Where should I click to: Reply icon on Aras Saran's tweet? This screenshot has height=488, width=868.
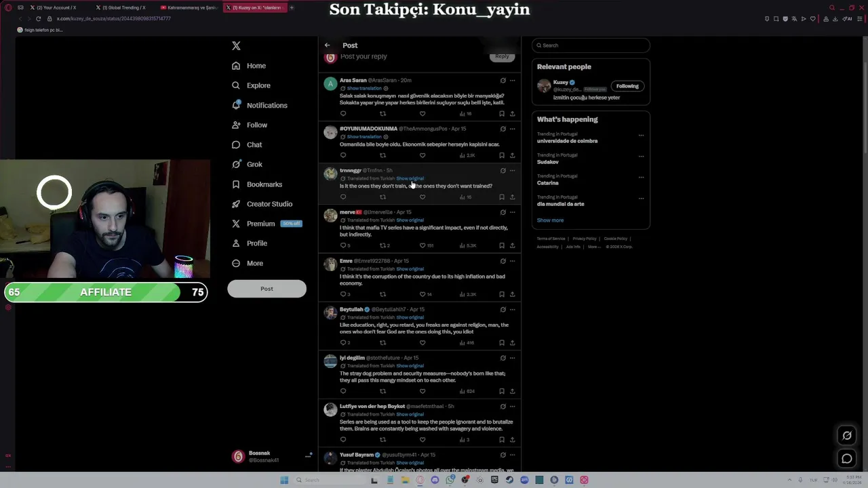point(343,114)
